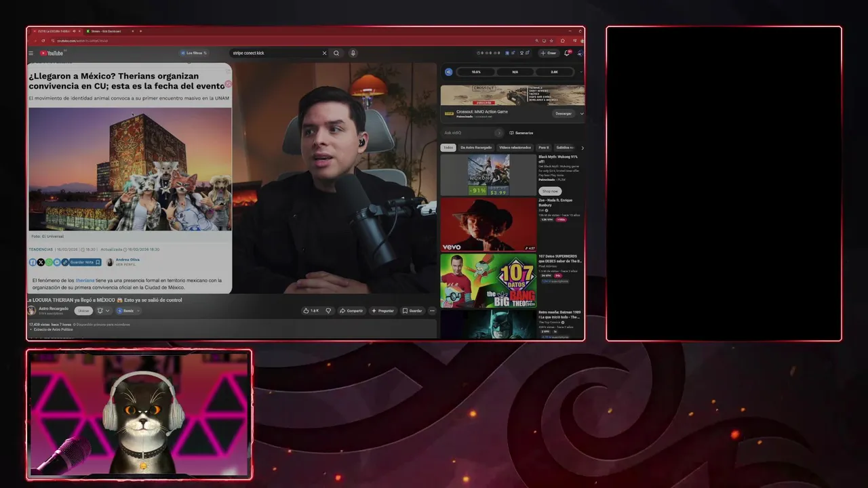Reload the page in browser

click(x=43, y=41)
